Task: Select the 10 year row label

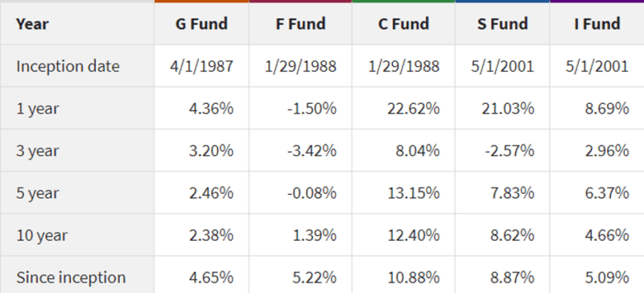Action: pos(42,236)
